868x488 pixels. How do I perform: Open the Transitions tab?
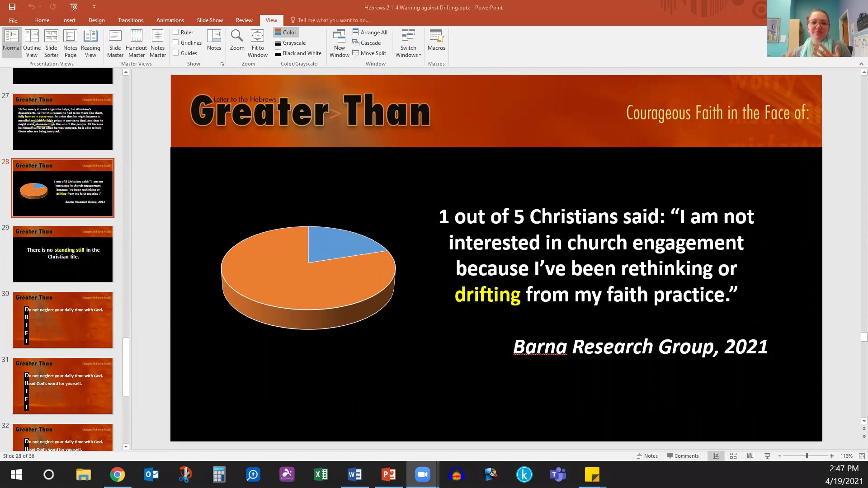pyautogui.click(x=130, y=20)
